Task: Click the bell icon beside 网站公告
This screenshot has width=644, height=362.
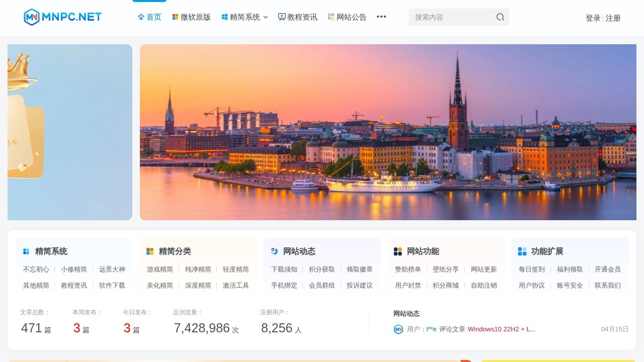Action: (331, 17)
